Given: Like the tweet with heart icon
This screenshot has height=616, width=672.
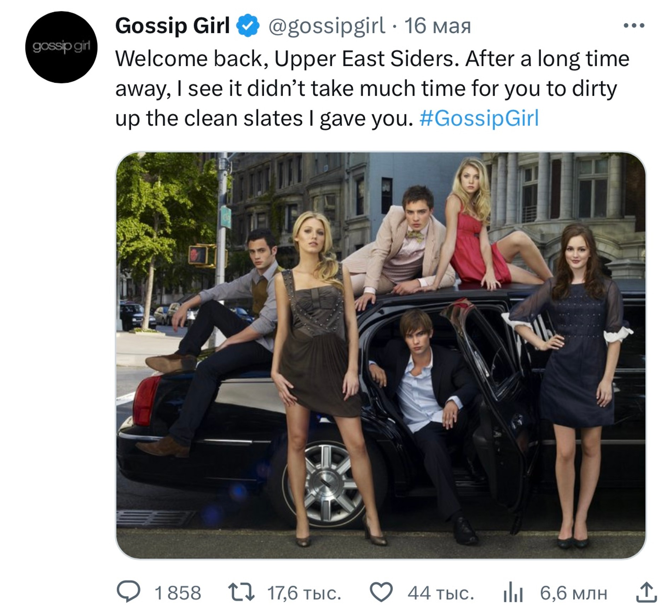Looking at the screenshot, I should [381, 592].
